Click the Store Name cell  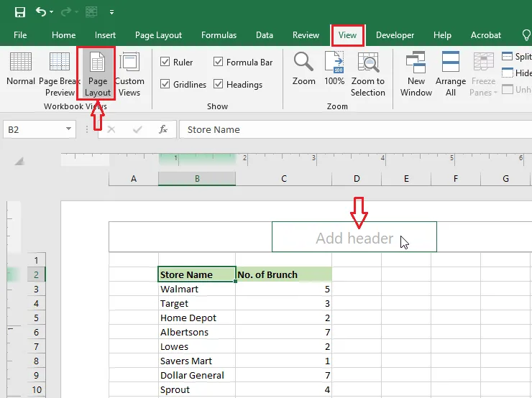197,274
